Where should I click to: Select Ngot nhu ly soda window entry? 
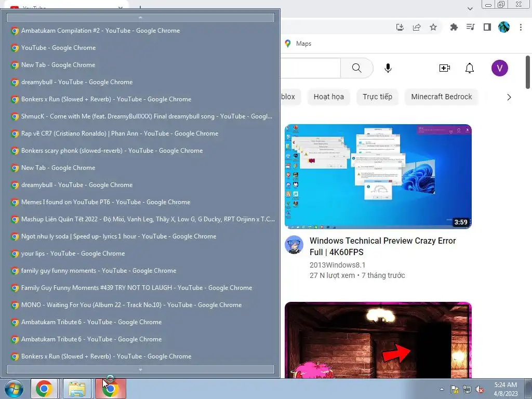coord(140,236)
